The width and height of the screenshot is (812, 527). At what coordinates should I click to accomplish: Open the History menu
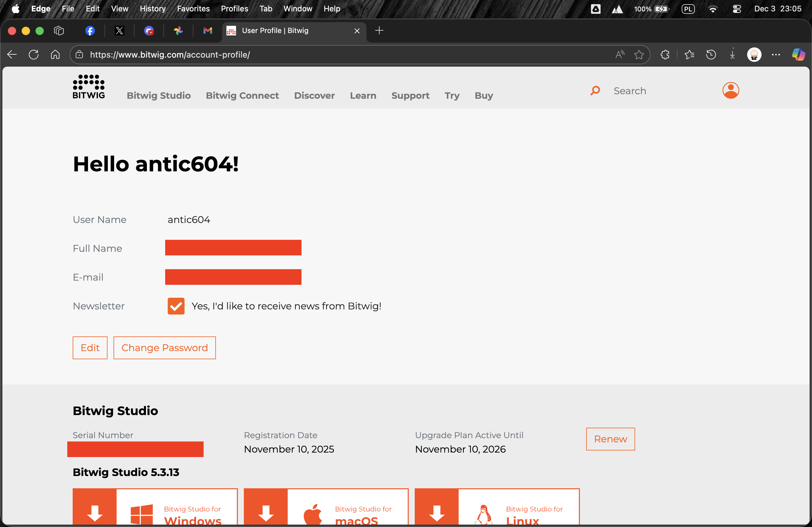tap(153, 8)
